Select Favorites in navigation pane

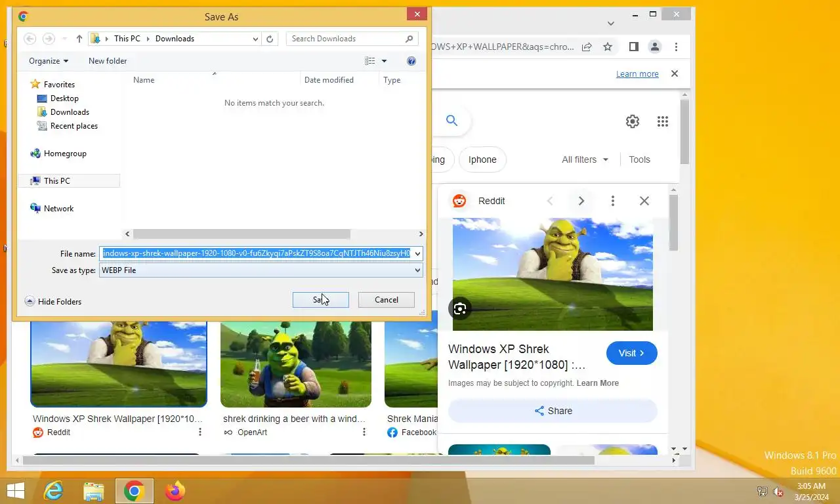pos(59,85)
